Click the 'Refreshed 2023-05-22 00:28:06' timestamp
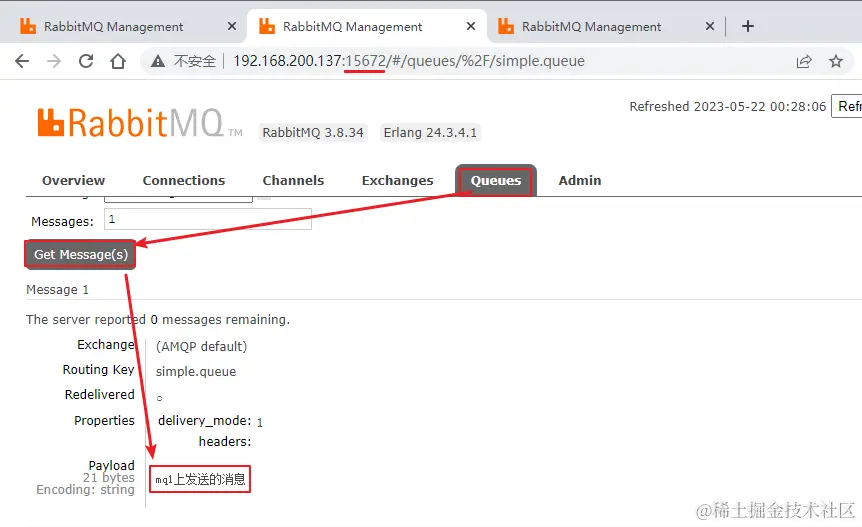 click(x=727, y=106)
